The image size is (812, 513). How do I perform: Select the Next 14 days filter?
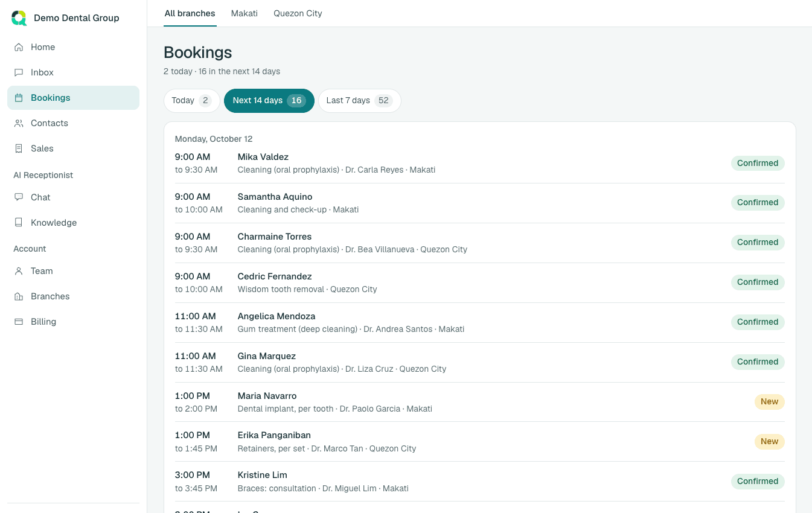point(269,101)
